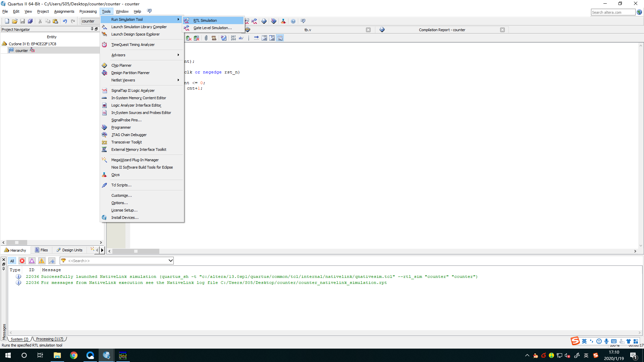Viewport: 644px width, 362px height.
Task: Click the Cut scissors icon
Action: [40, 21]
